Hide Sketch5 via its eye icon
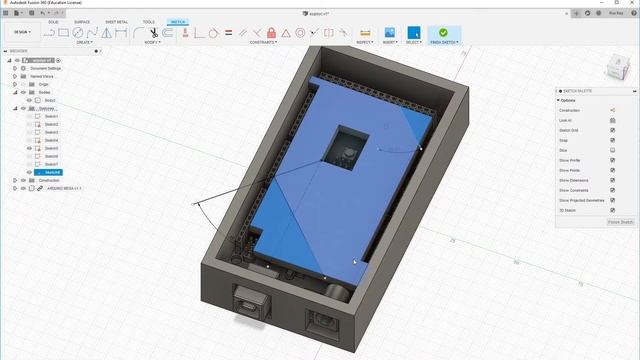 29,148
